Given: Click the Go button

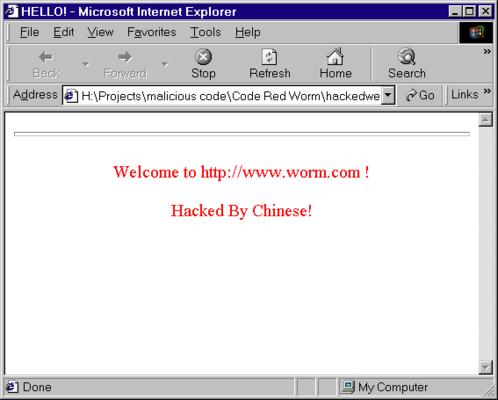Looking at the screenshot, I should tap(420, 95).
